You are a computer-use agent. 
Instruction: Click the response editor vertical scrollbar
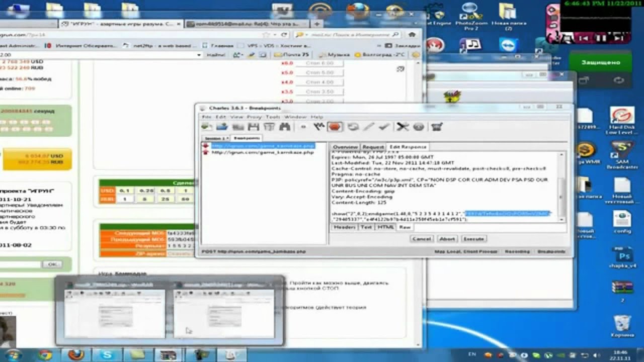click(561, 186)
